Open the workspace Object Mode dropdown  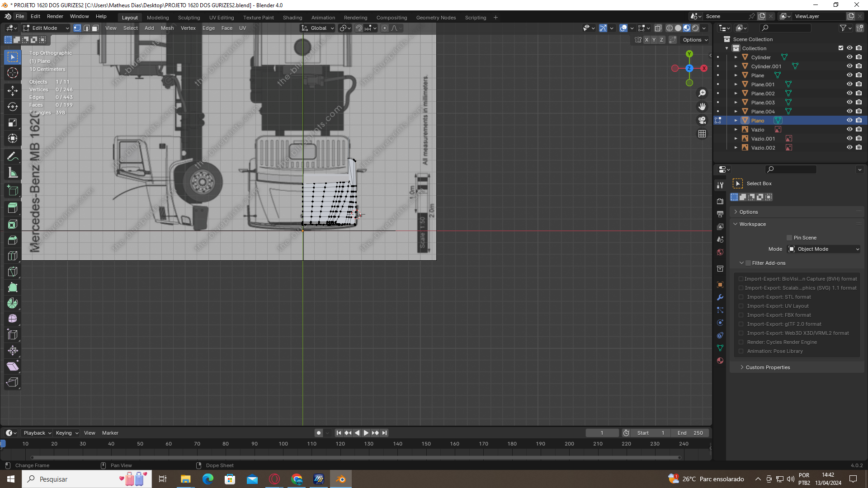coord(824,249)
